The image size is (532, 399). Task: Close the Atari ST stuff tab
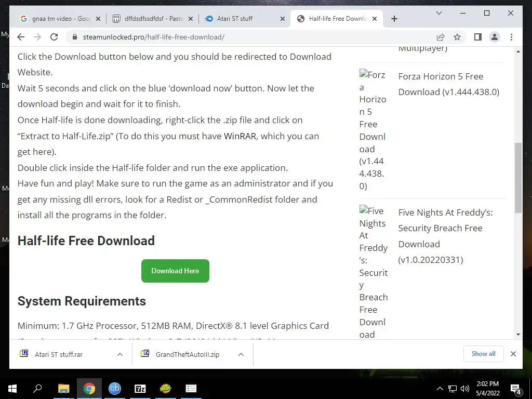(283, 19)
